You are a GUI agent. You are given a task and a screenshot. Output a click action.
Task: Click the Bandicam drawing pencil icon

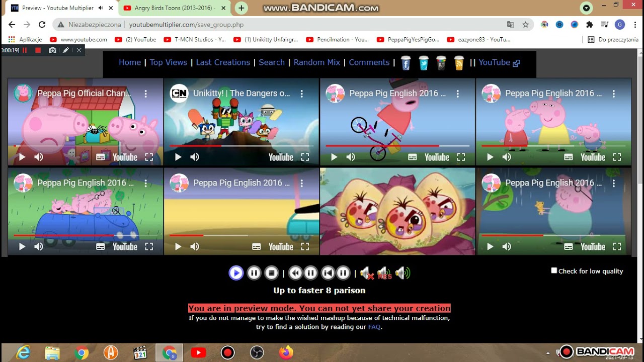(65, 50)
